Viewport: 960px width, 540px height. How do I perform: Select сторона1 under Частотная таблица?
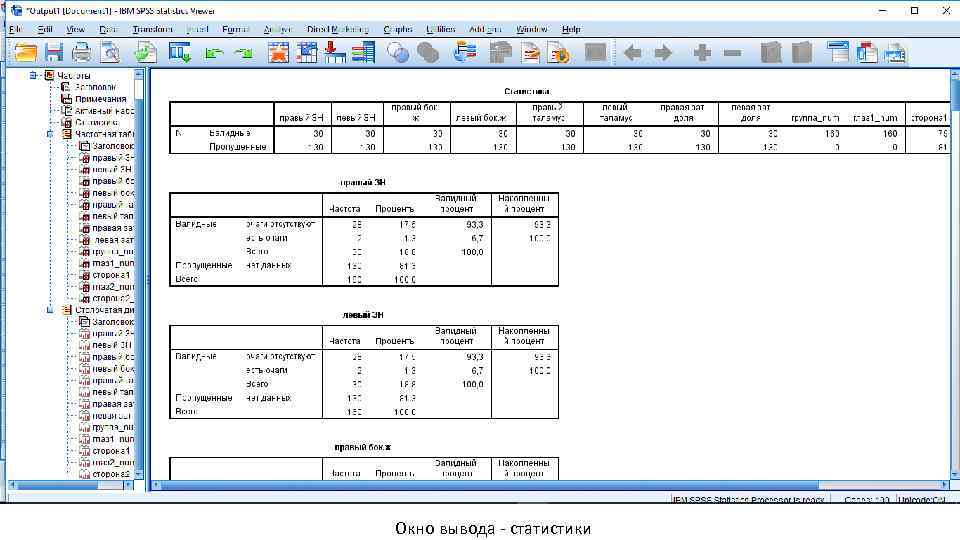click(x=110, y=275)
